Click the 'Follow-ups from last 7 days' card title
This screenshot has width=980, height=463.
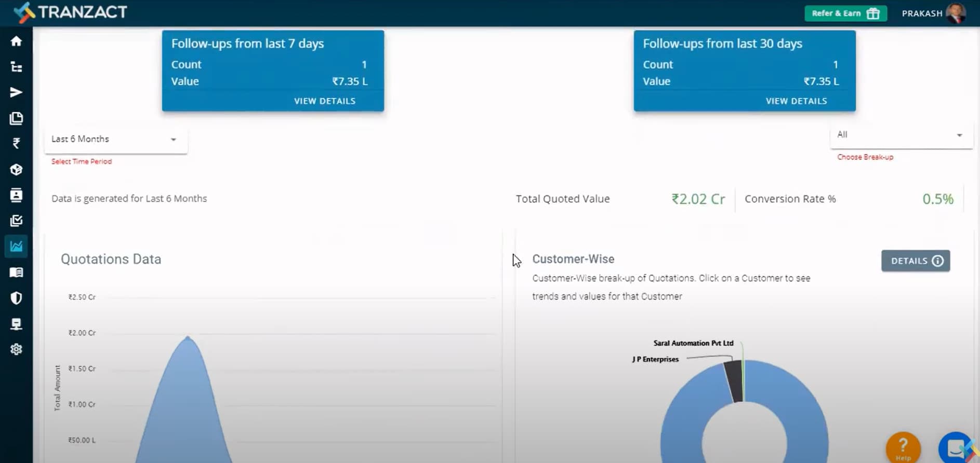(x=247, y=44)
